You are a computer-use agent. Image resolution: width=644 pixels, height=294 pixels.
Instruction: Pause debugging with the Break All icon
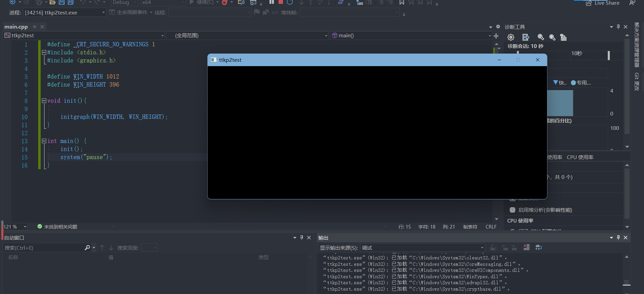point(272,2)
